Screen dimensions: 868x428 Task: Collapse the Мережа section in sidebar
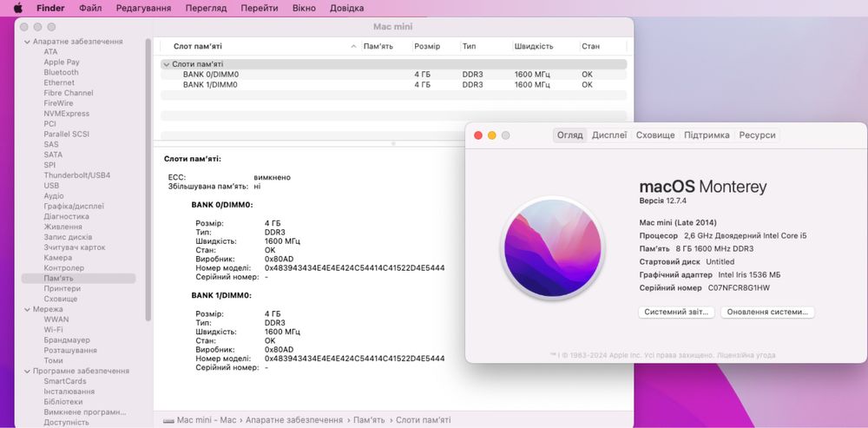[x=27, y=309]
